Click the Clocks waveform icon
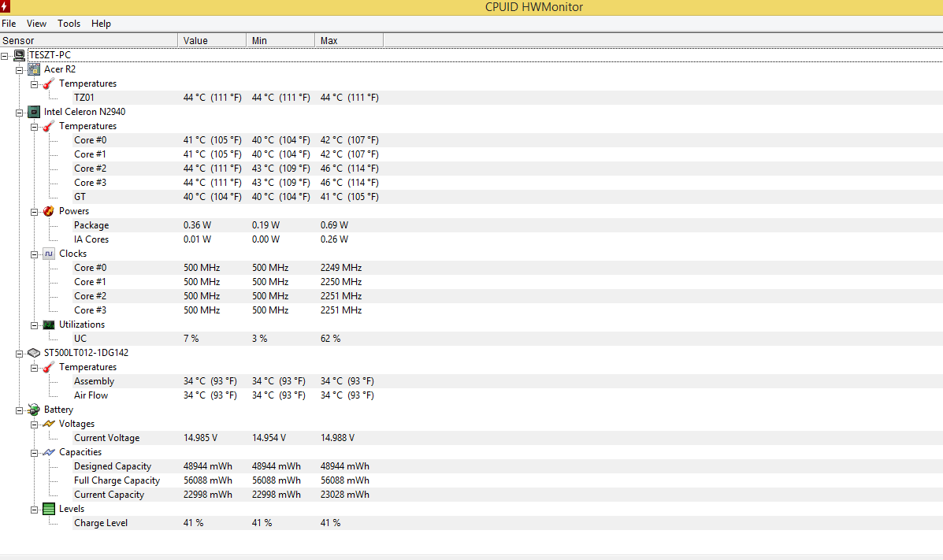Image resolution: width=943 pixels, height=560 pixels. click(49, 254)
